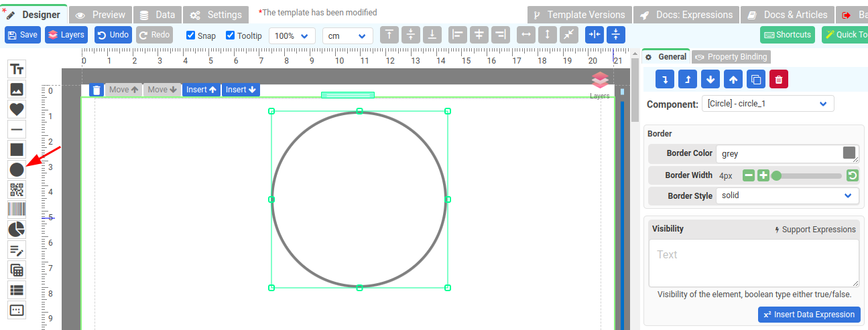Select the Rectangle shape tool
868x330 pixels.
click(x=17, y=149)
